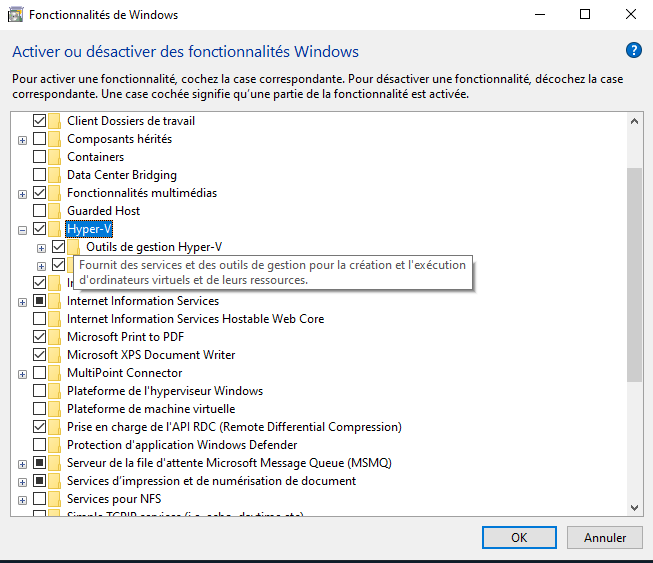The width and height of the screenshot is (653, 563).
Task: Select Internet Information Services Hostable Web Core label
Action: coord(195,319)
